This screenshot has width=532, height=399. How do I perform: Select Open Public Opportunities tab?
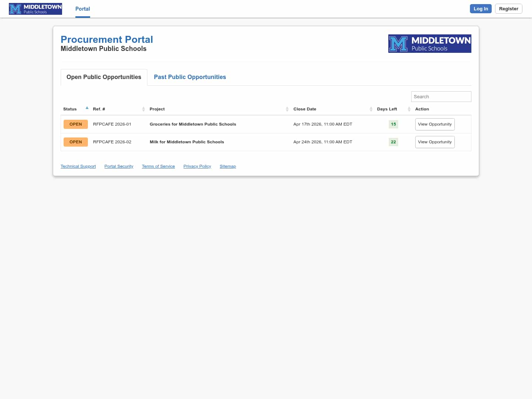[104, 77]
